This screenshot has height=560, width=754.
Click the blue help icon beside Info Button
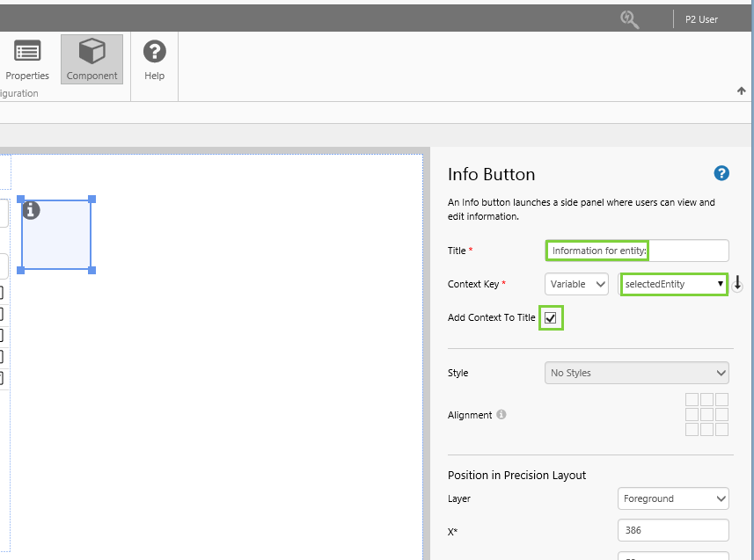click(x=721, y=173)
